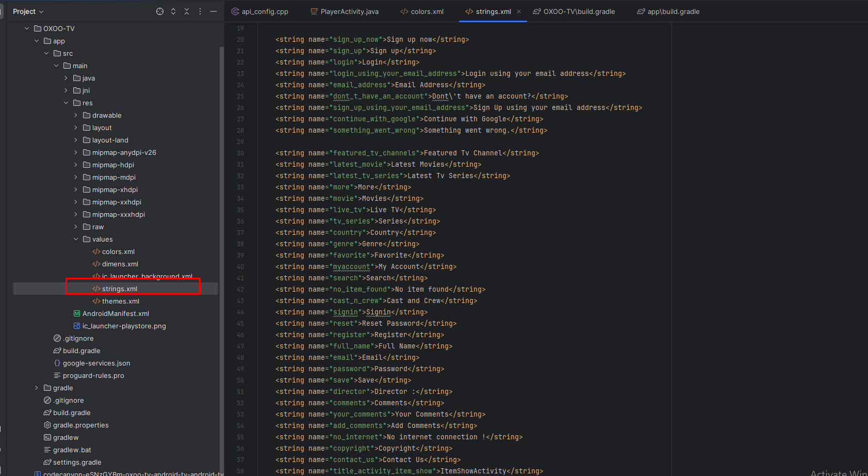Expand the raw folder

pyautogui.click(x=76, y=227)
